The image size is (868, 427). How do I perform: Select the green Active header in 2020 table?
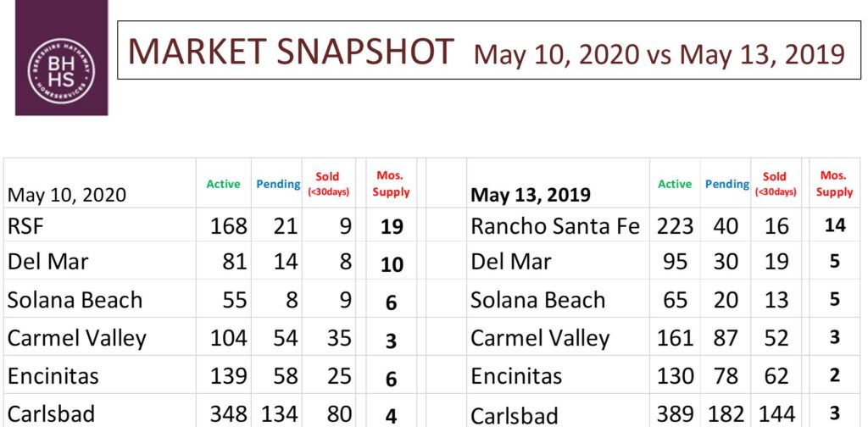coord(223,184)
